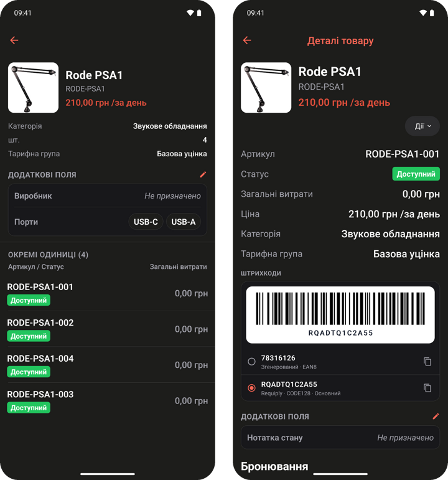Tap back arrow beside Деталі товару title
448x480 pixels.
pyautogui.click(x=247, y=40)
